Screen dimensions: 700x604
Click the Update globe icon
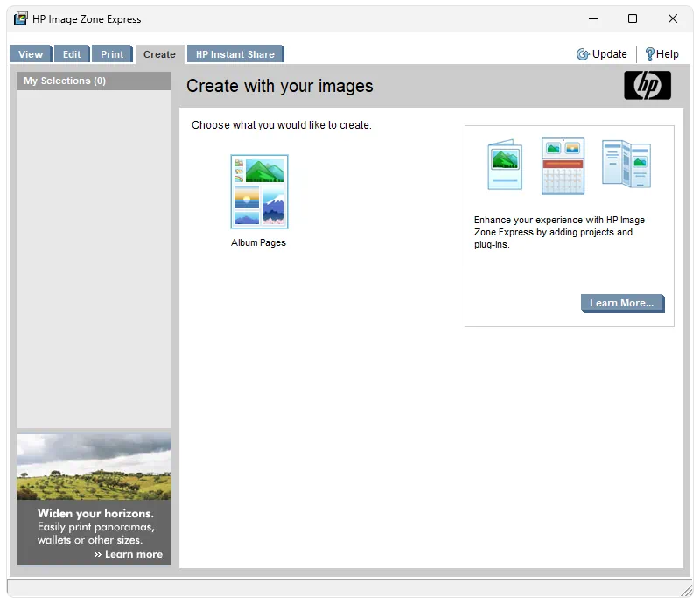(583, 54)
